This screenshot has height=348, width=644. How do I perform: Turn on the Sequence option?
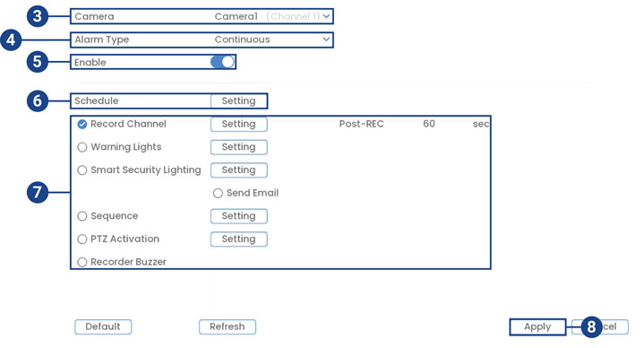coord(82,216)
